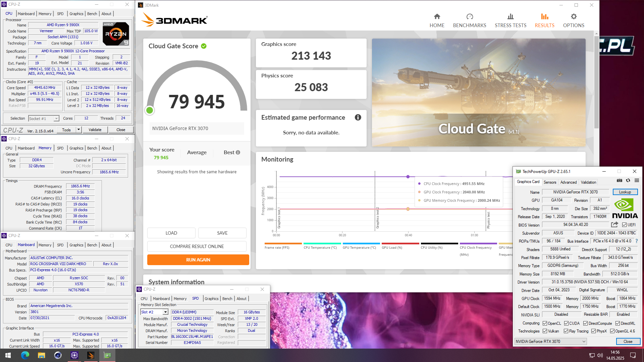Open Microsoft Edge from taskbar

point(25,355)
